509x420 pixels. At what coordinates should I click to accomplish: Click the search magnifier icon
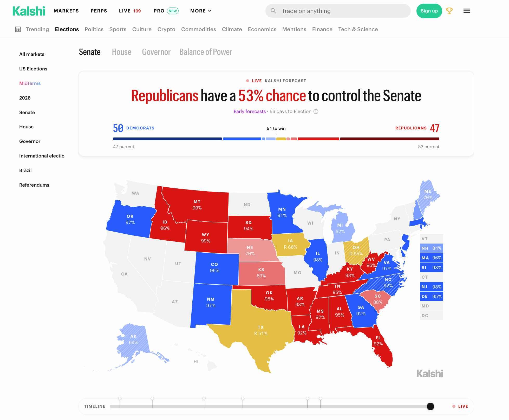(x=273, y=11)
